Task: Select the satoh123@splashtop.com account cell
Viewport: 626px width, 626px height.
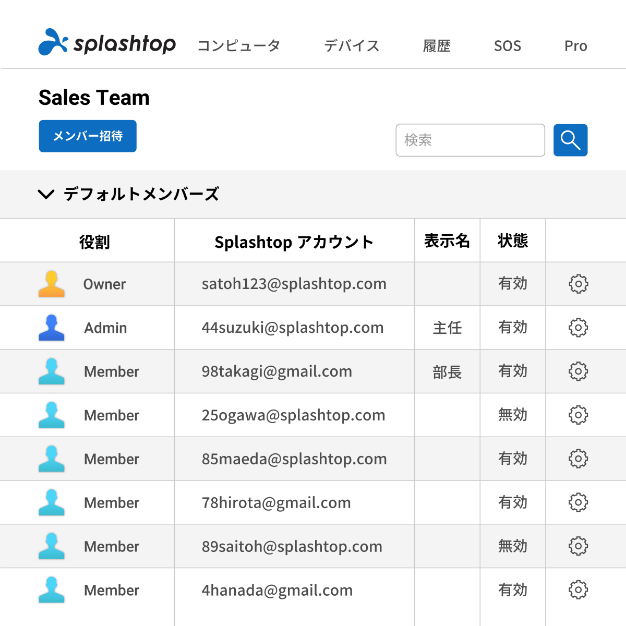Action: [x=294, y=284]
